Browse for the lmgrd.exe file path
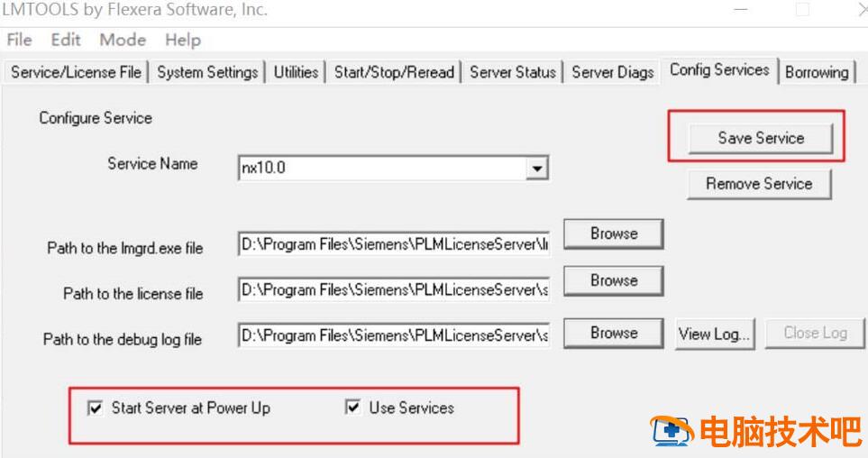868x458 pixels. [x=613, y=234]
